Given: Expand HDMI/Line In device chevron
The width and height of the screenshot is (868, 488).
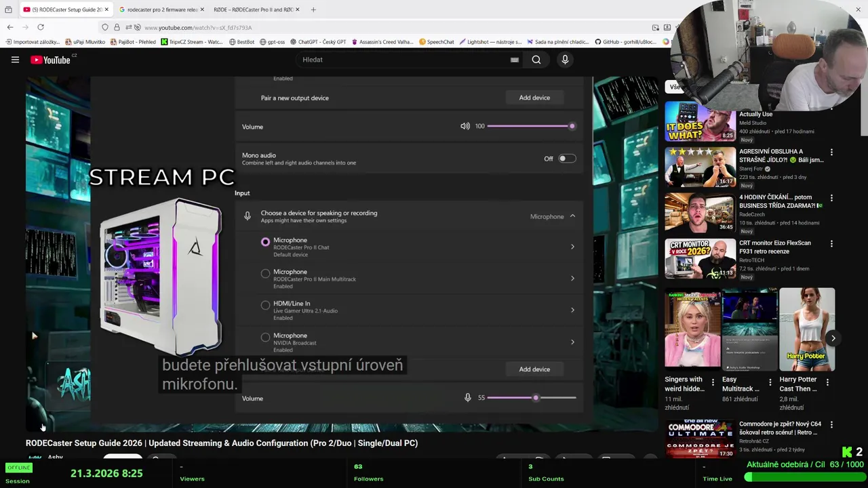Looking at the screenshot, I should click(x=572, y=310).
